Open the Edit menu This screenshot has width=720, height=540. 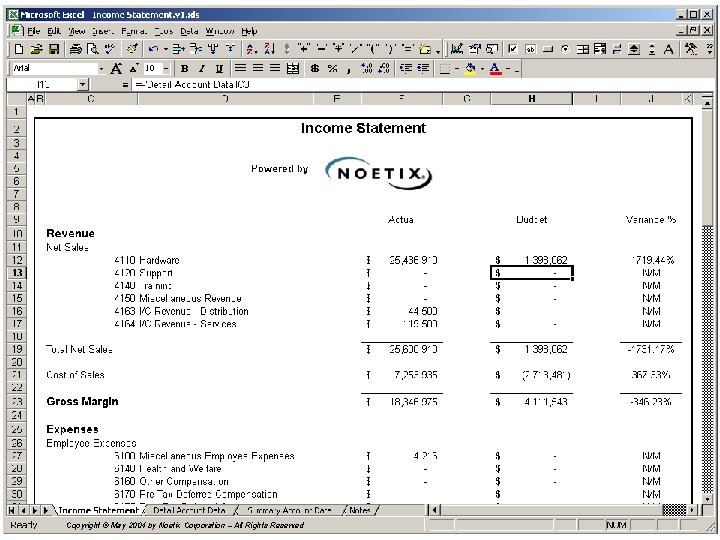(54, 31)
